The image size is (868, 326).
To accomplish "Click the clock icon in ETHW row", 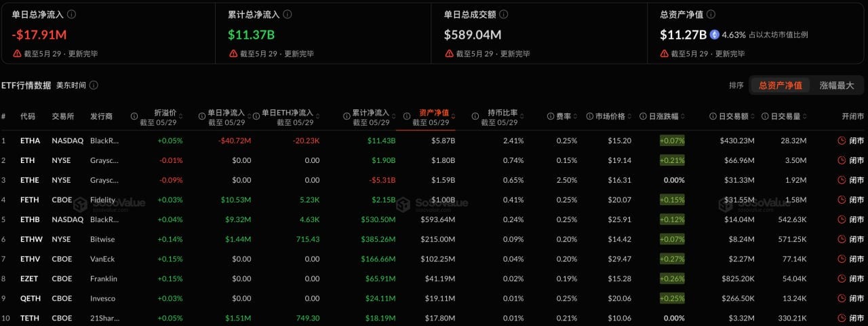I will click(842, 239).
